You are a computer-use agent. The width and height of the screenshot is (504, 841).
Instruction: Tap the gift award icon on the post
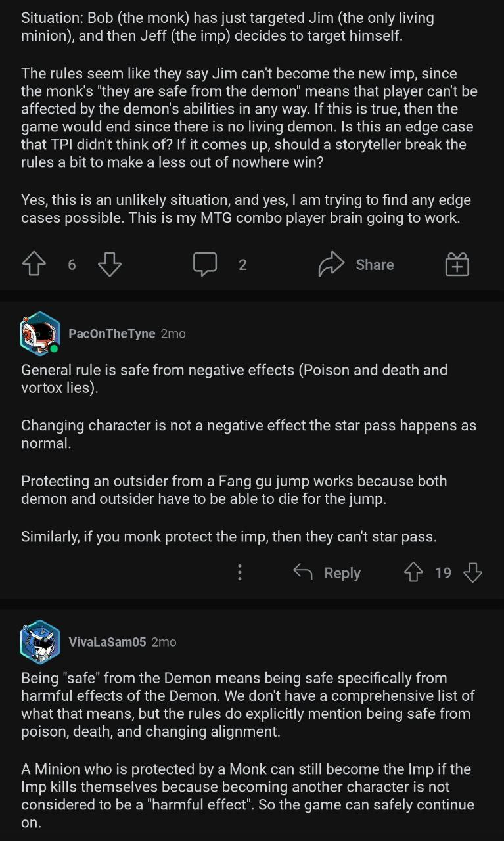click(457, 265)
